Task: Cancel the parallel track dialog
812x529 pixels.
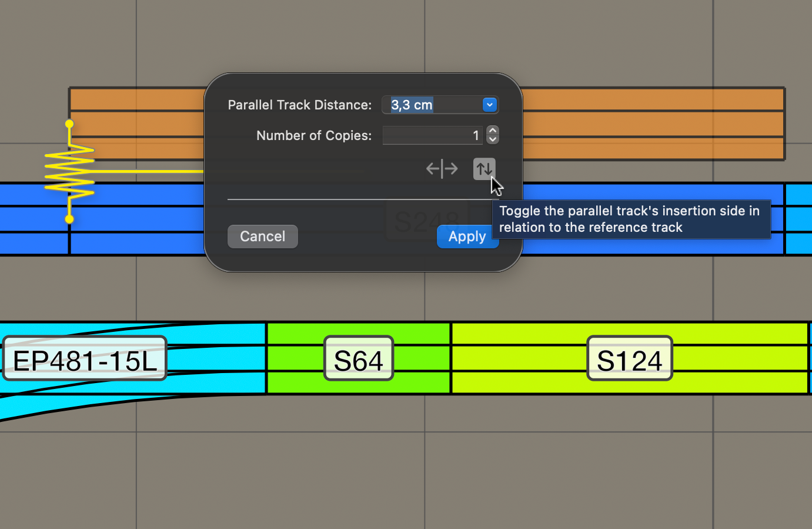Action: pyautogui.click(x=262, y=236)
